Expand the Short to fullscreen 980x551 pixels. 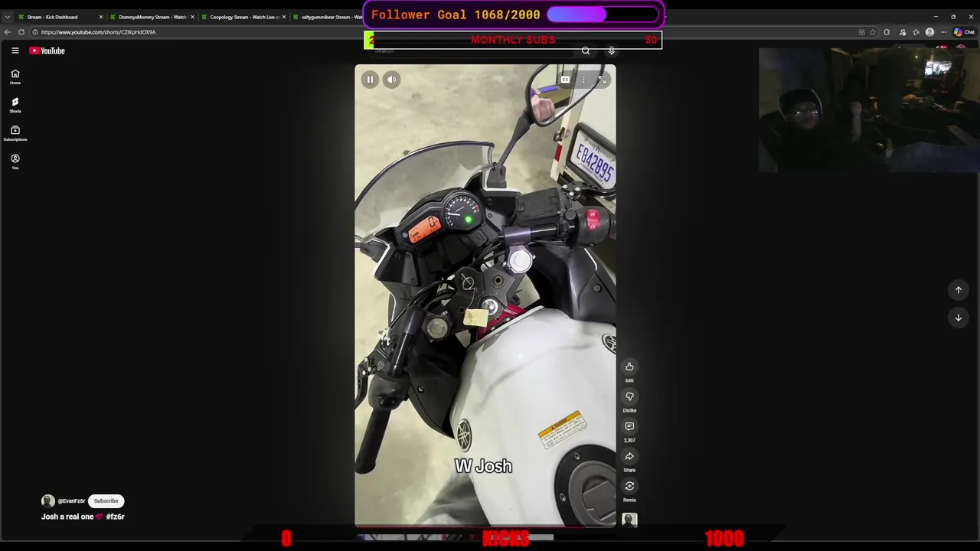coord(602,80)
